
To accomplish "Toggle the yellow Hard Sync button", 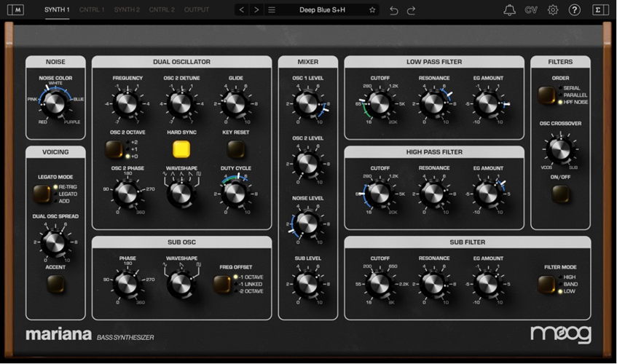I will coord(181,149).
